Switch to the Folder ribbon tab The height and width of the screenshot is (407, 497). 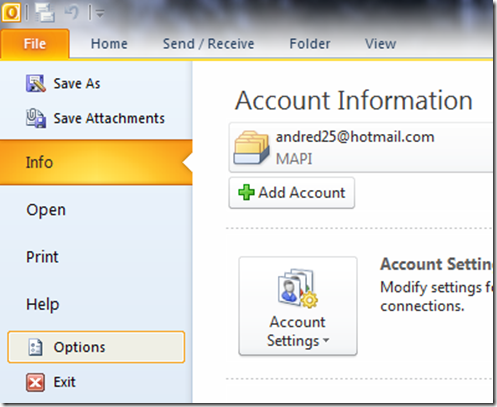click(310, 44)
